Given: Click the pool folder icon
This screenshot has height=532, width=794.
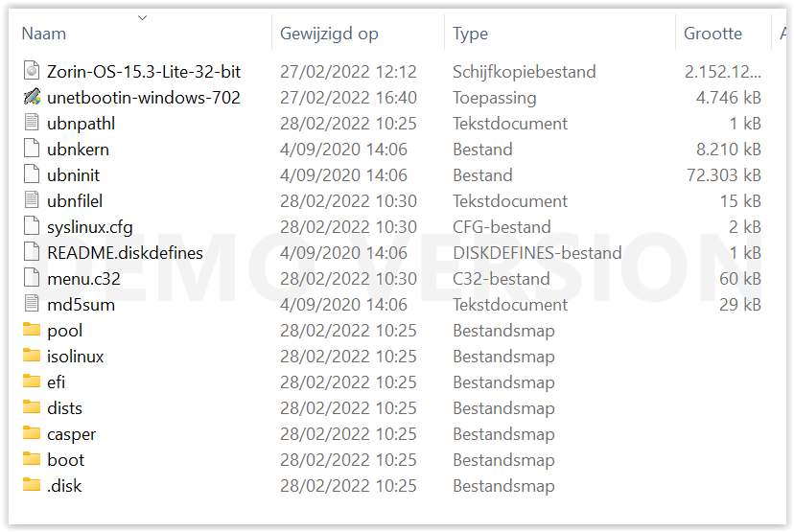Looking at the screenshot, I should (32, 331).
